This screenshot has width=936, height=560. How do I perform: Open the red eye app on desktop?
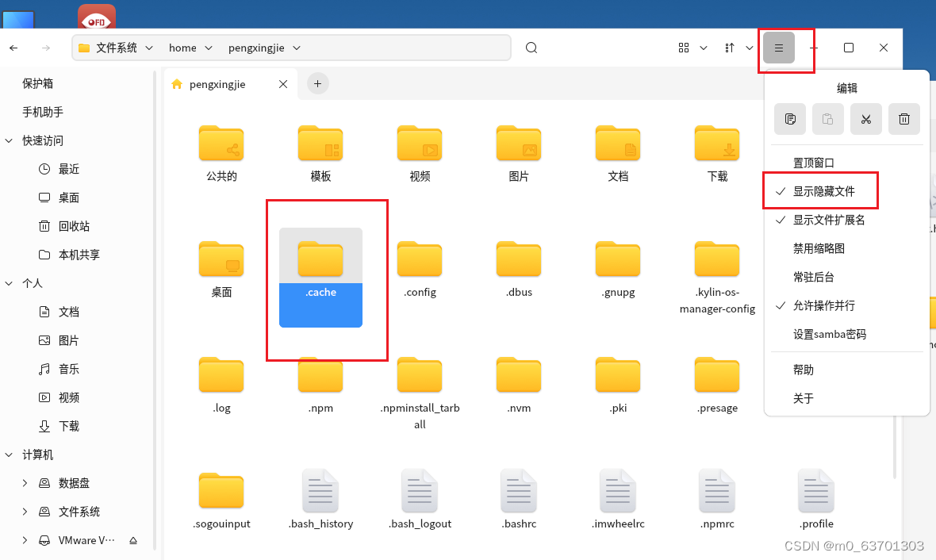pyautogui.click(x=97, y=17)
